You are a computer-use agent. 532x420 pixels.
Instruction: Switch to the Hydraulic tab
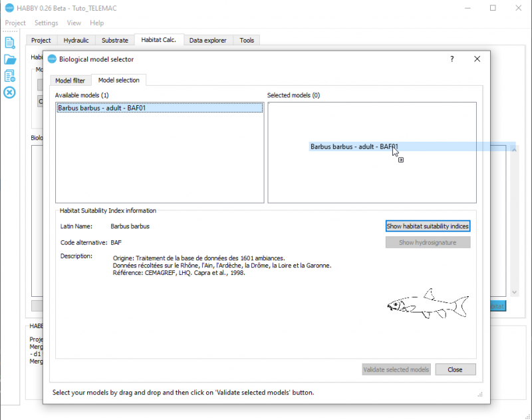(76, 40)
